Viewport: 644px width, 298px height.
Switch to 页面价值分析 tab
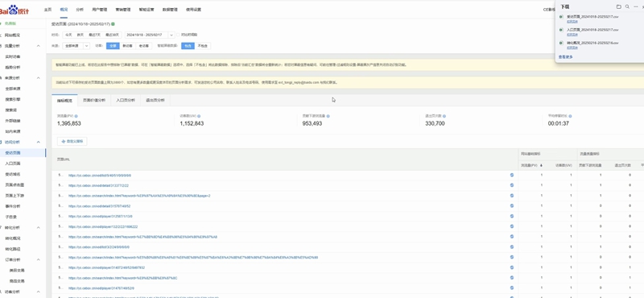pyautogui.click(x=94, y=100)
